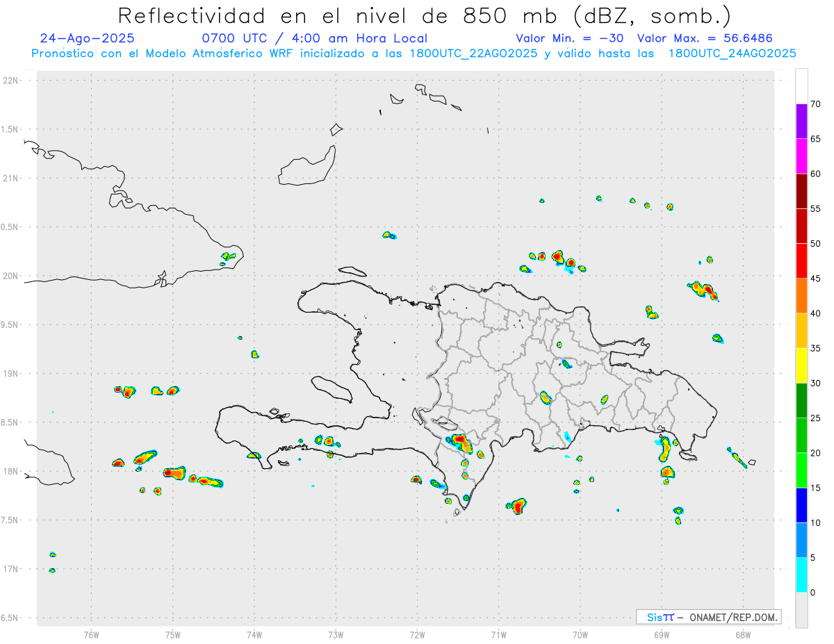834x644 pixels.
Task: Click the date text '24-Ago-2025'
Action: (x=88, y=38)
